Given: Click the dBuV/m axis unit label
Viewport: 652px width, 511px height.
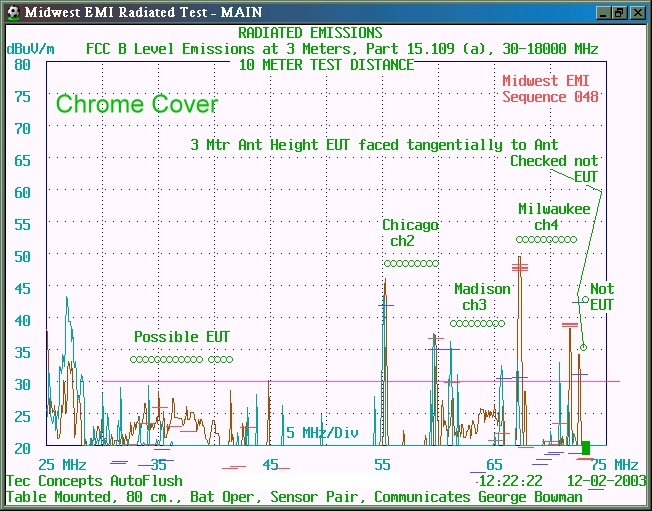Looking at the screenshot, I should pyautogui.click(x=31, y=47).
